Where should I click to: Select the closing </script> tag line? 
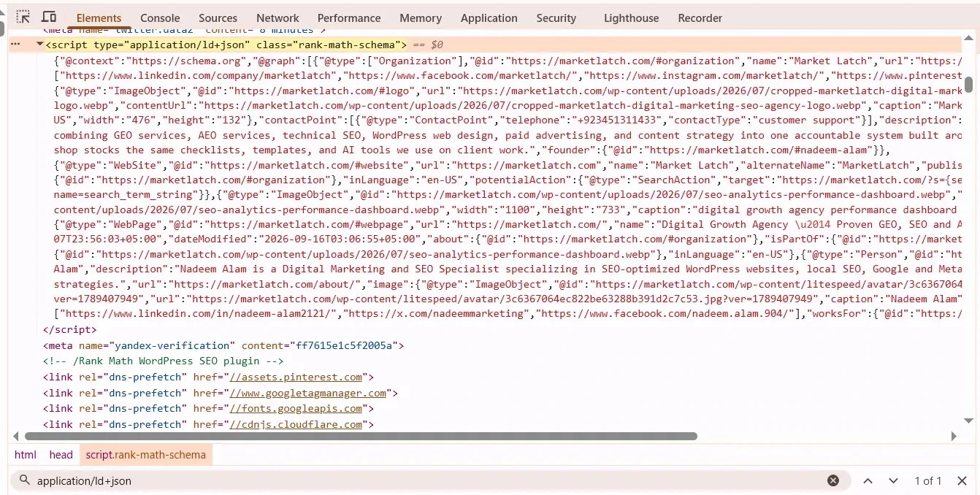pyautogui.click(x=69, y=329)
